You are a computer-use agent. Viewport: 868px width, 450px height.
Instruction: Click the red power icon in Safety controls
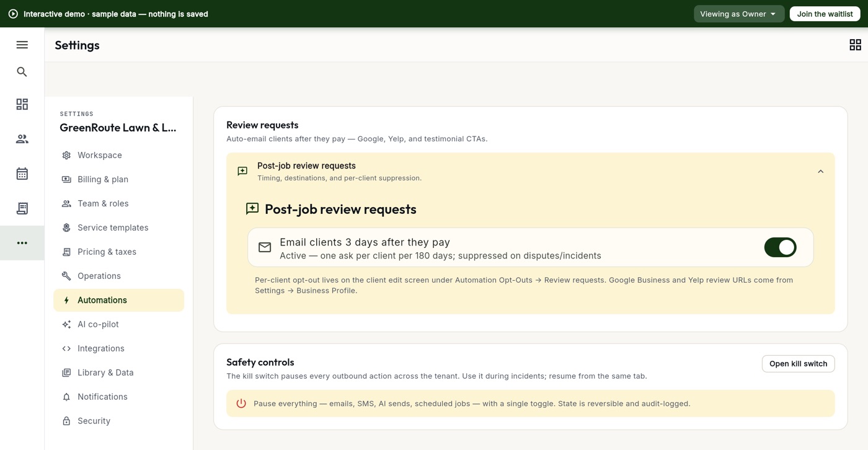pos(241,404)
